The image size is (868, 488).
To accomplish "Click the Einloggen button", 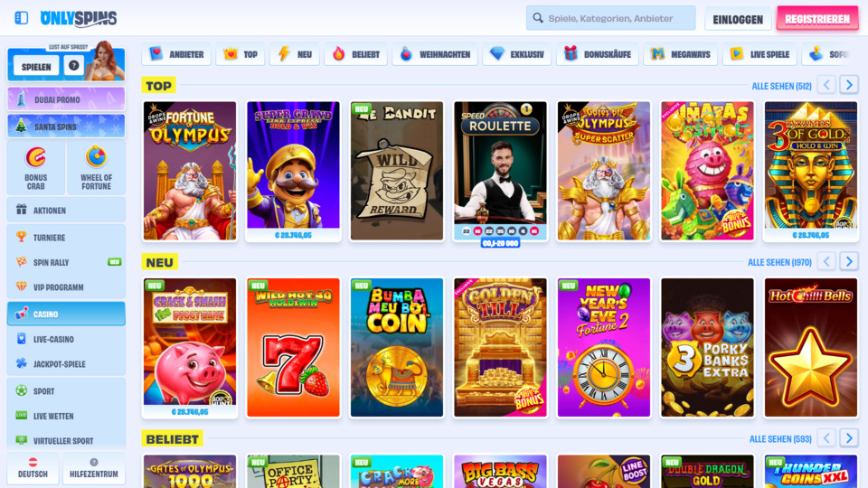I will 738,19.
